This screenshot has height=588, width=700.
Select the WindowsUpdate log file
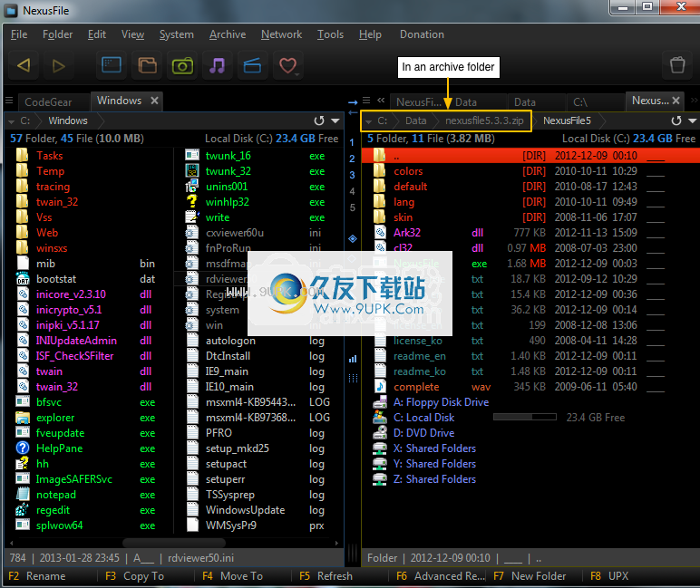coord(245,510)
